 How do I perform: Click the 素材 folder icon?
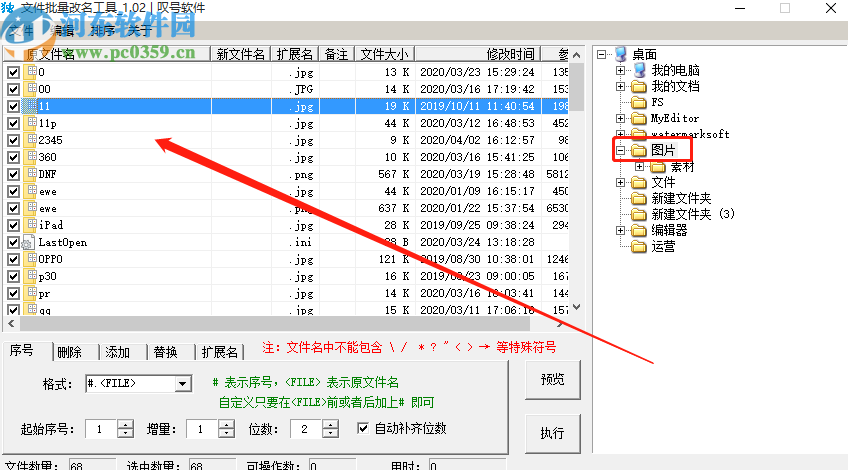click(x=658, y=167)
